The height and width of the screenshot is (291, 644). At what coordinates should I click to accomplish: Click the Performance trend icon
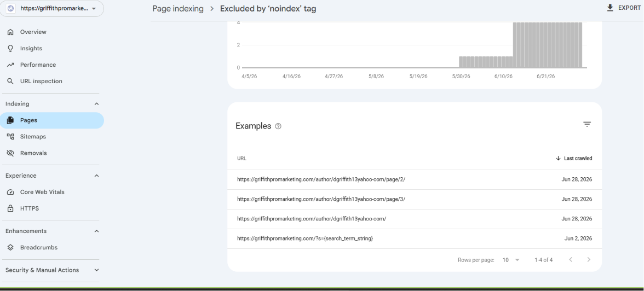pyautogui.click(x=11, y=65)
